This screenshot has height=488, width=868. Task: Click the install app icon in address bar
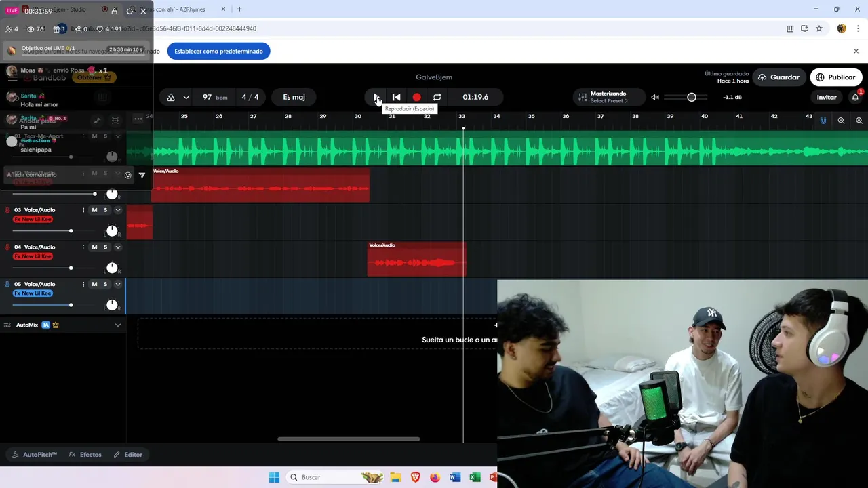[804, 28]
